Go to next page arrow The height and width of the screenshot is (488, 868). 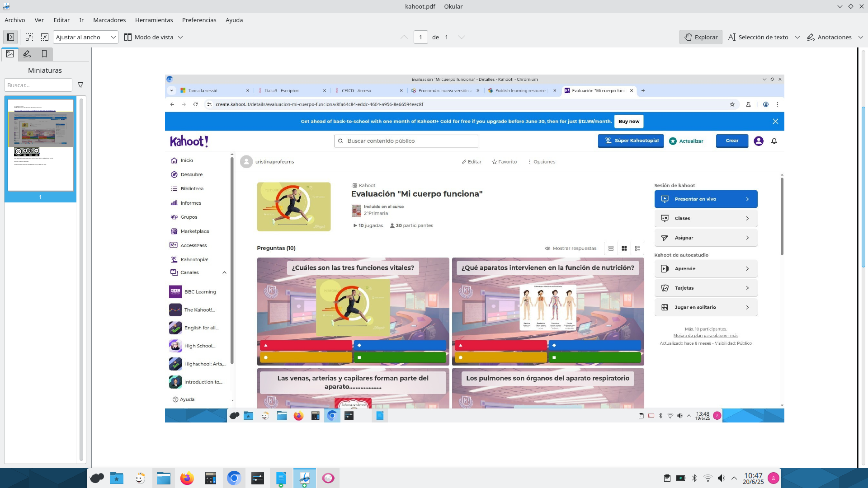click(x=461, y=37)
